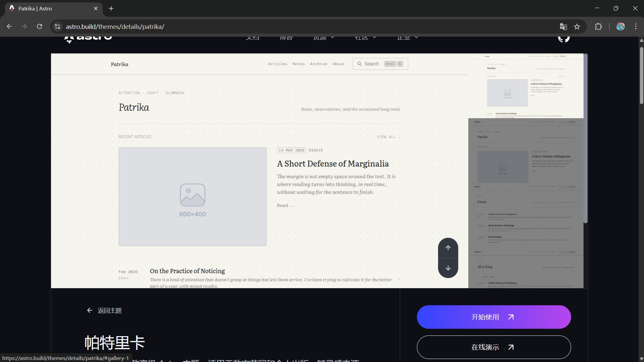This screenshot has height=362, width=644.
Task: Select the Essays list thumbnail
Action: click(526, 216)
